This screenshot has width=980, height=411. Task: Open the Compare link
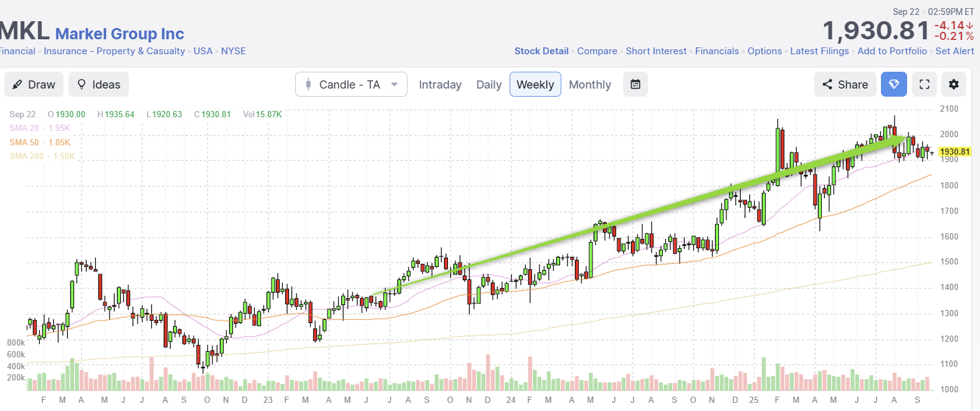tap(597, 51)
